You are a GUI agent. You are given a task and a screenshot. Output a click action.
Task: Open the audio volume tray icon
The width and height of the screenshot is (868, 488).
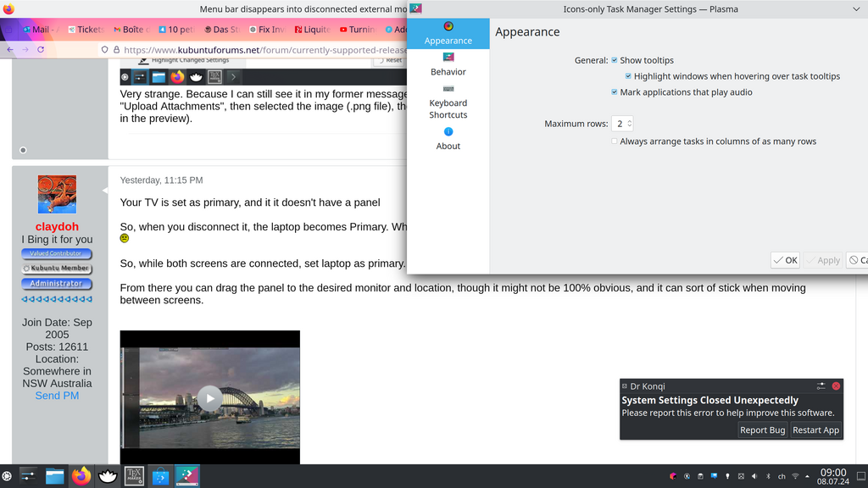point(754,476)
